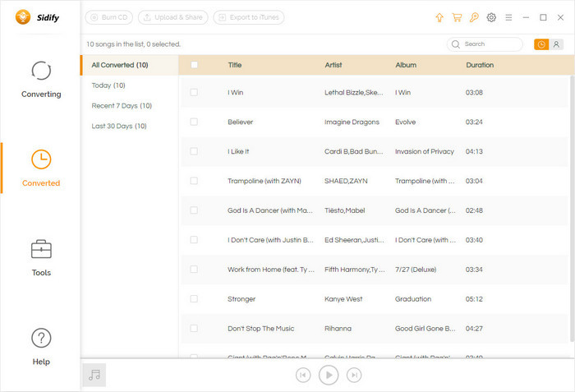The width and height of the screenshot is (575, 392).
Task: Click the search magnifier icon
Action: coord(455,44)
